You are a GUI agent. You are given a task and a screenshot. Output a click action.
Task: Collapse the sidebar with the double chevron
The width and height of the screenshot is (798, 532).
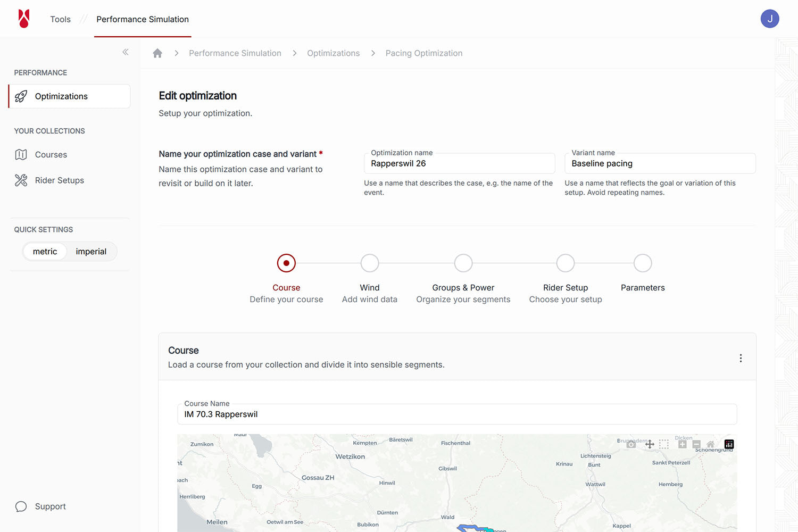coord(126,52)
